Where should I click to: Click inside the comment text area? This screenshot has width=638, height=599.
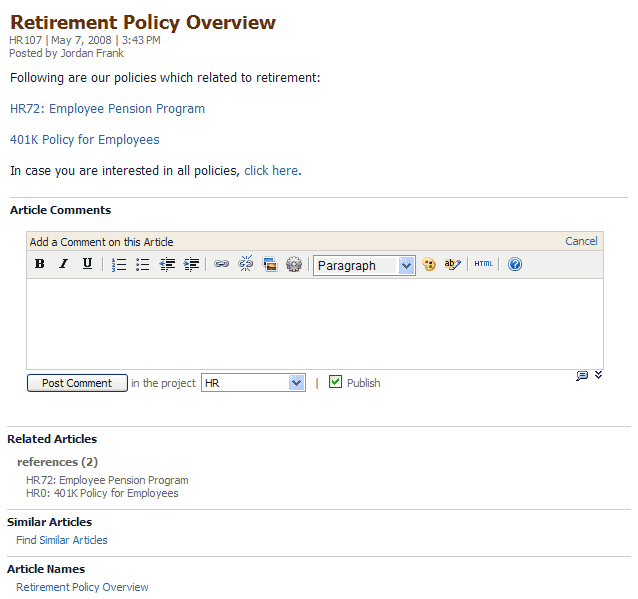[x=314, y=323]
